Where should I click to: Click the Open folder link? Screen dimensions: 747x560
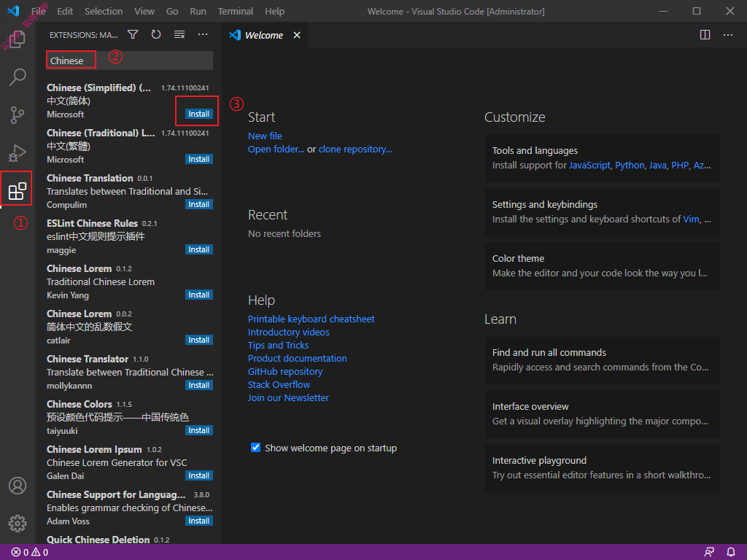coord(276,149)
